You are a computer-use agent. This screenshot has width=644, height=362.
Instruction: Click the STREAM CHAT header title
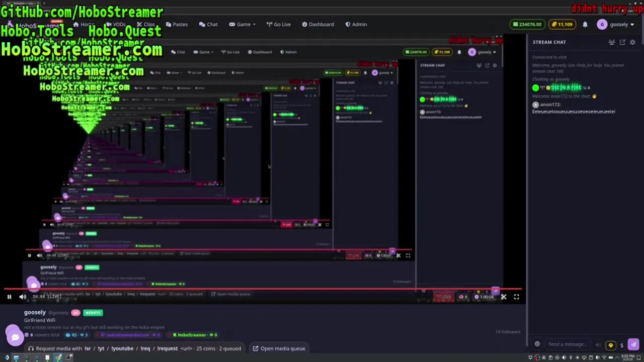pyautogui.click(x=549, y=42)
